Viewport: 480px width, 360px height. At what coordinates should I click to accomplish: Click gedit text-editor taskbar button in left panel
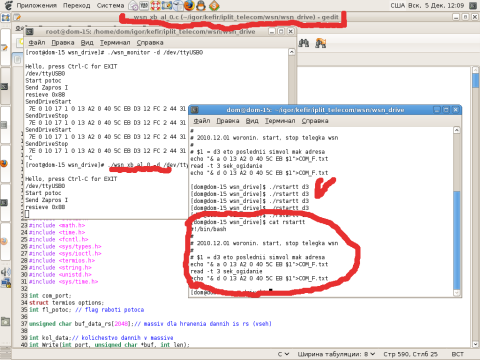[5, 48]
